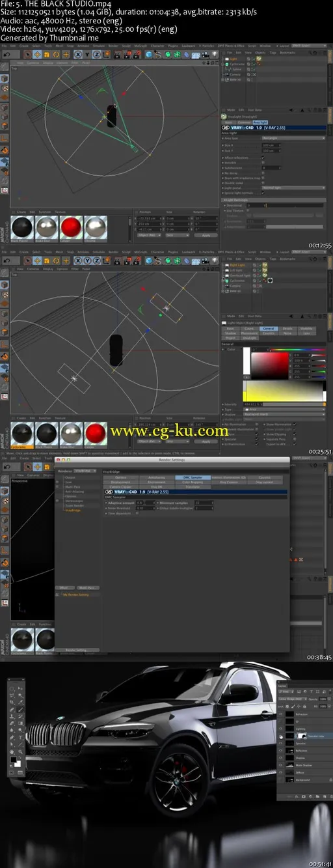Open Light portal dropdown in first frame
Viewport: 333px width, 868px height.
[293, 188]
